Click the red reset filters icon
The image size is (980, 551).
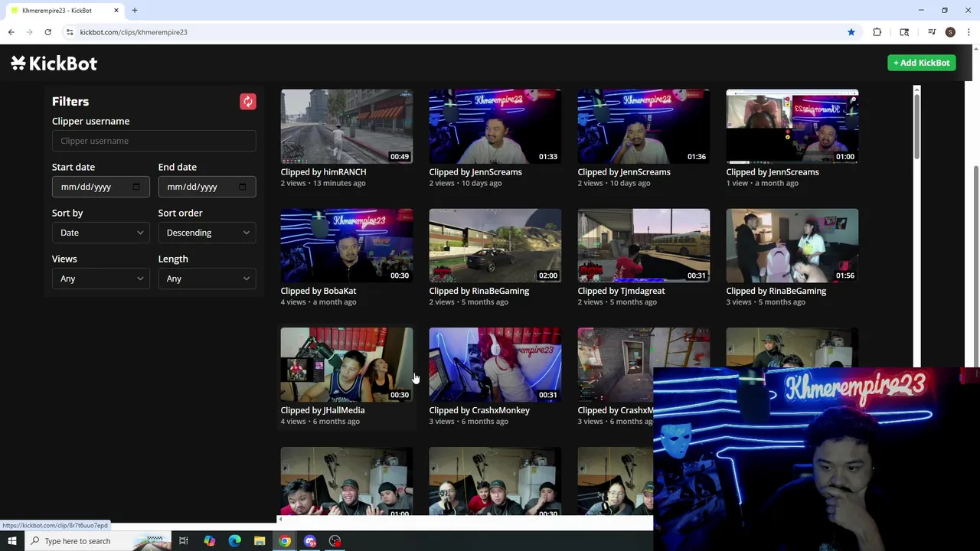click(247, 102)
